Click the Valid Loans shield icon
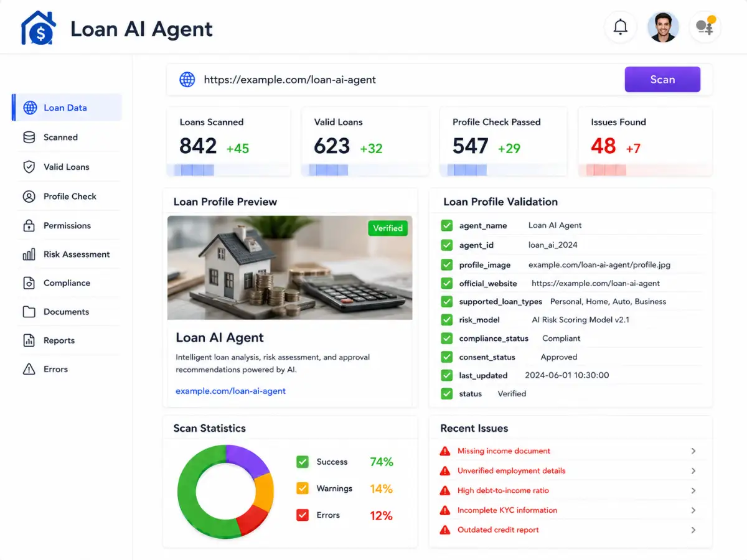Viewport: 747px width, 560px height. (x=29, y=167)
